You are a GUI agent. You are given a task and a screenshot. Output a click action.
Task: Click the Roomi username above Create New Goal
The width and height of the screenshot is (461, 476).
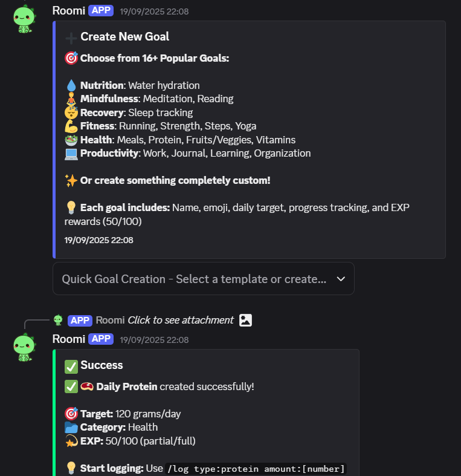tap(68, 10)
